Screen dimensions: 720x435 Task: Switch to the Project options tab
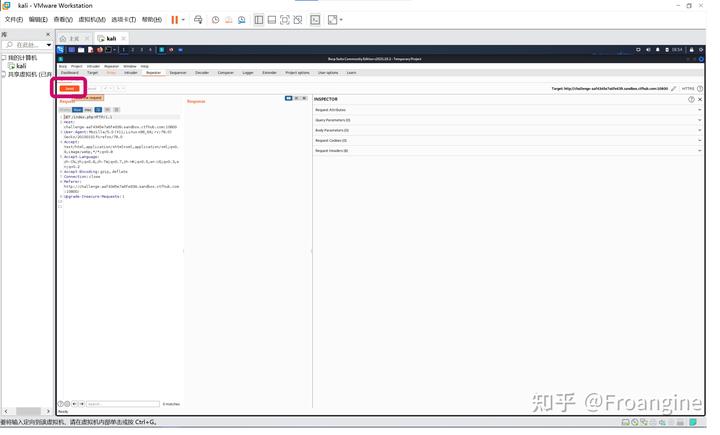[298, 73]
